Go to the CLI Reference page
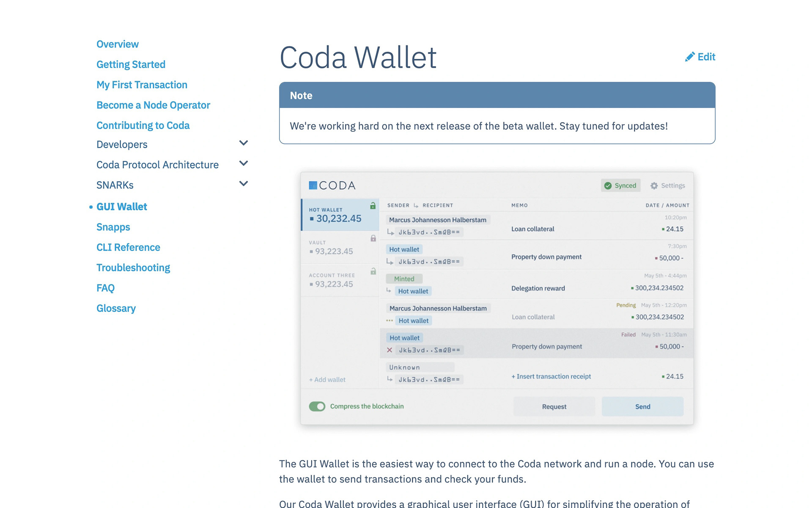The image size is (812, 508). (x=128, y=247)
